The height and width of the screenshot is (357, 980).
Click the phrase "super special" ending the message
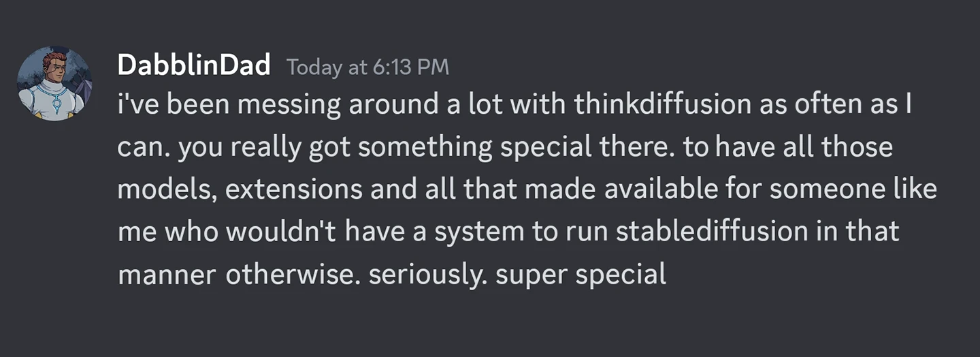tap(581, 274)
